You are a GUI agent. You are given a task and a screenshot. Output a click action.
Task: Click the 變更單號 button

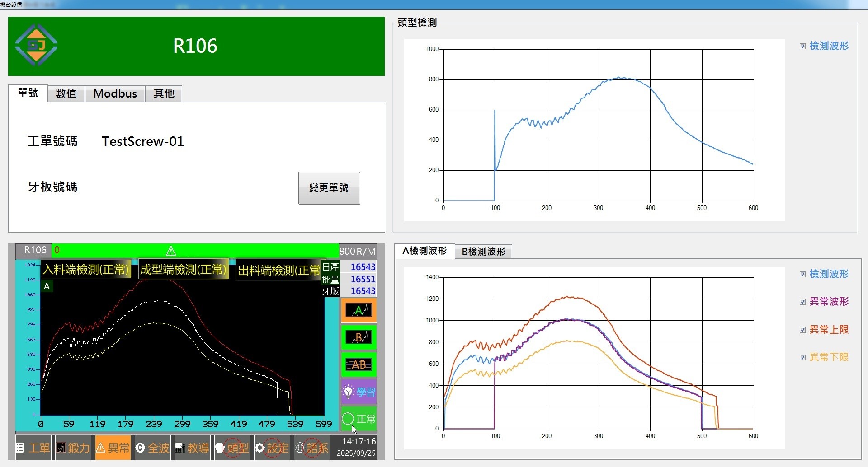pyautogui.click(x=329, y=188)
